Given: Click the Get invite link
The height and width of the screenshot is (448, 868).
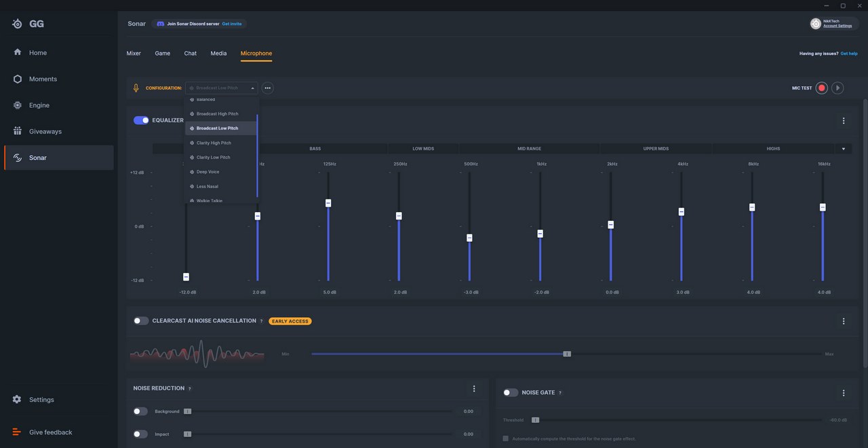Looking at the screenshot, I should coord(232,24).
